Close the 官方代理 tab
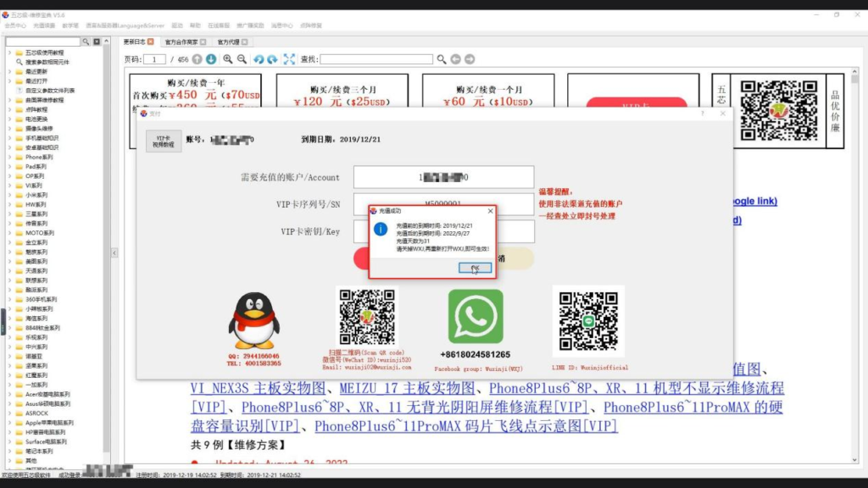 click(245, 42)
